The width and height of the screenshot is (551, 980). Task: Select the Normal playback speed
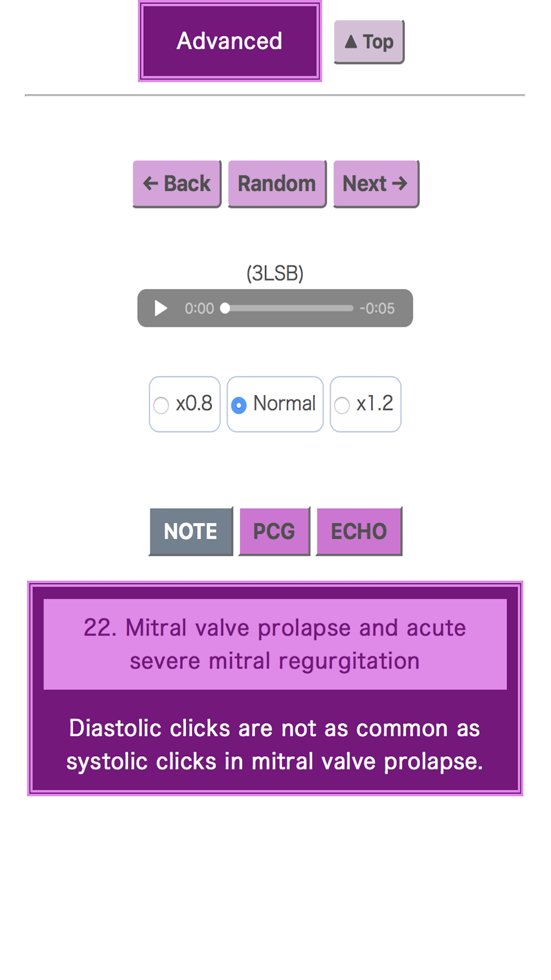point(239,405)
